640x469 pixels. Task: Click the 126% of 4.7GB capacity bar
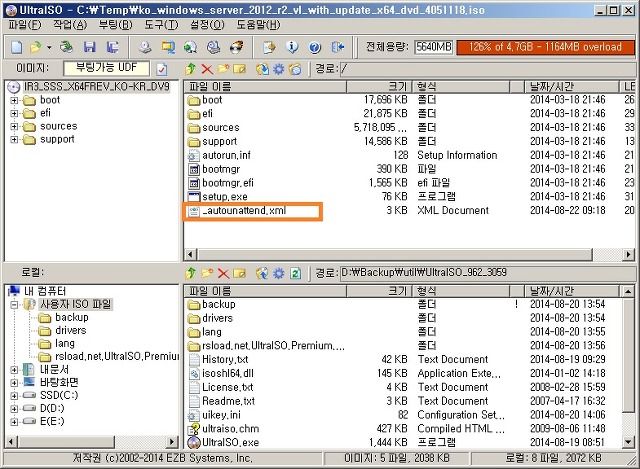click(x=546, y=47)
